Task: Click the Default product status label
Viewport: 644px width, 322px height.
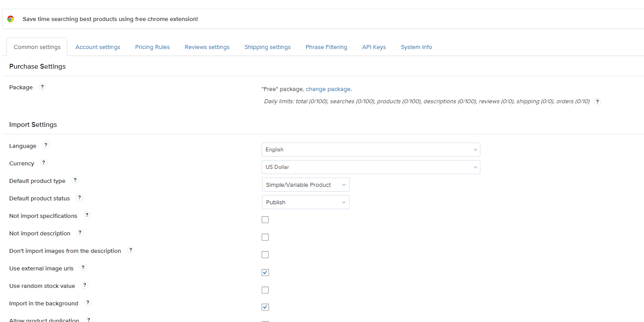Action: (x=39, y=199)
